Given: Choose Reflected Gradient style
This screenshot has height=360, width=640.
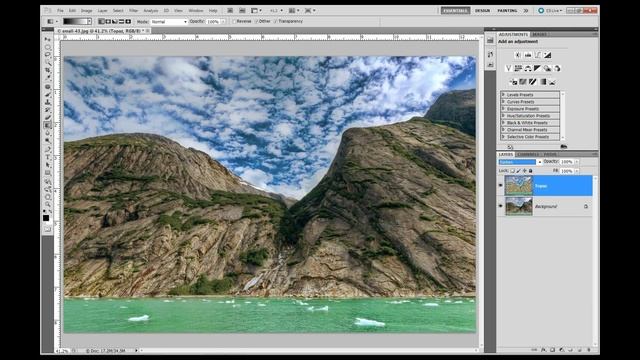Looking at the screenshot, I should point(121,21).
